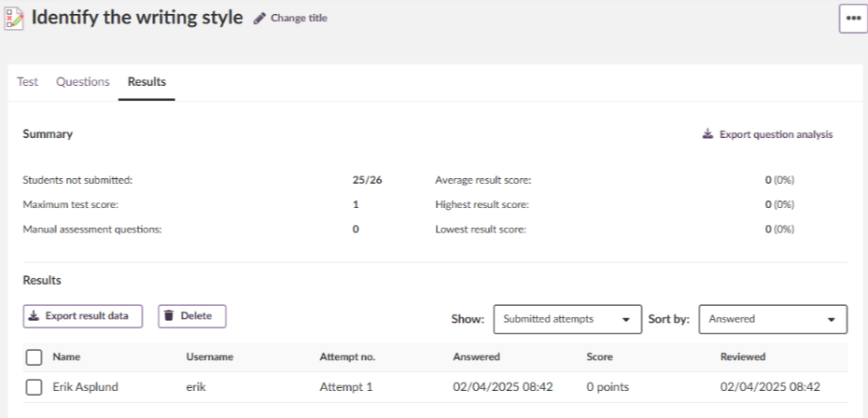This screenshot has width=868, height=418.
Task: Open the three-dot more options menu
Action: [x=853, y=19]
